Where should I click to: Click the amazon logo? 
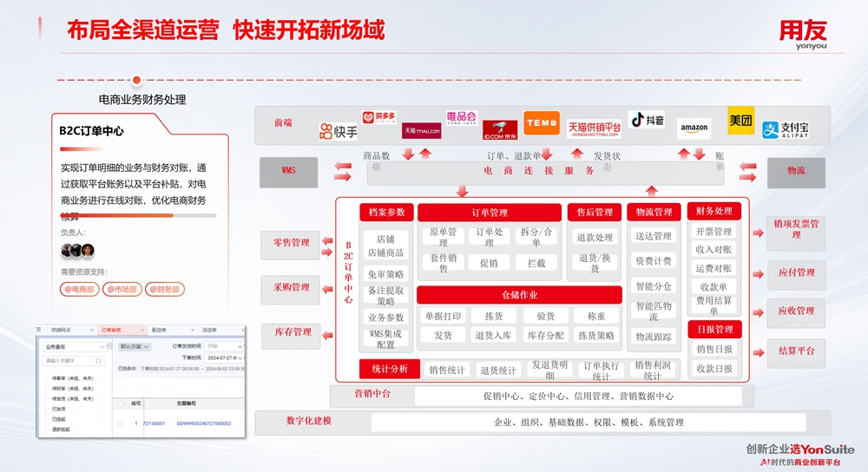tap(694, 128)
